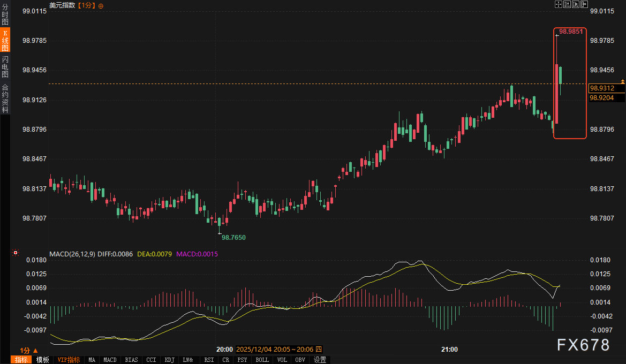
Task: Click the small red indicator icon left of MACD
Action: click(15, 253)
